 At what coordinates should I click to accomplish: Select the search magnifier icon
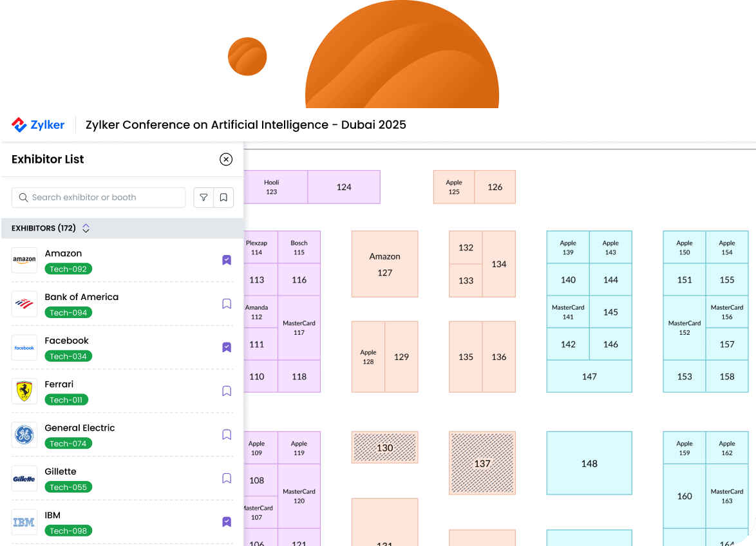click(x=24, y=198)
